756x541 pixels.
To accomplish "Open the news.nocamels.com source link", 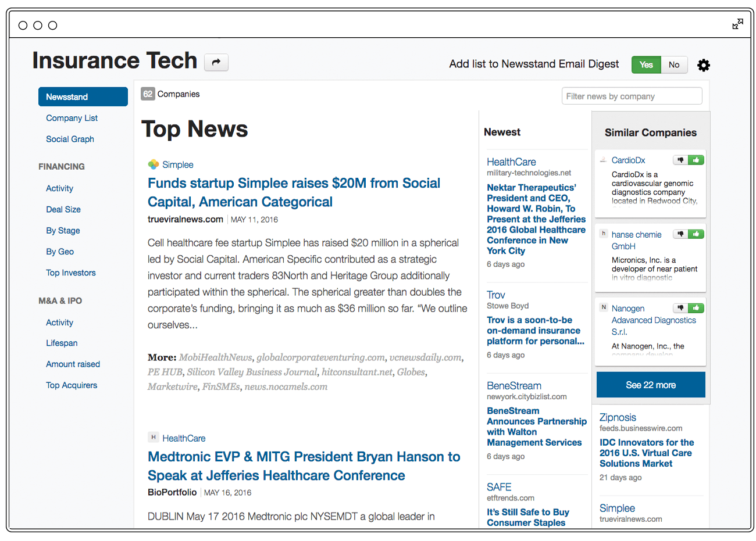I will pos(286,386).
